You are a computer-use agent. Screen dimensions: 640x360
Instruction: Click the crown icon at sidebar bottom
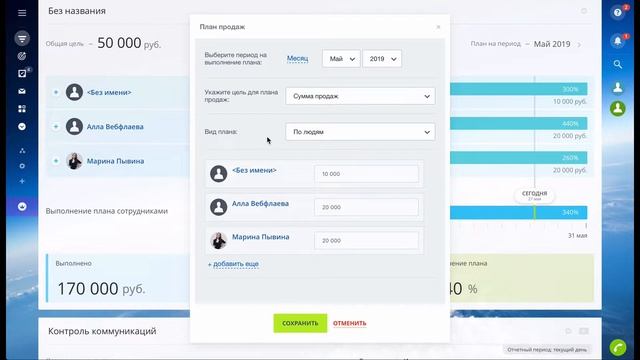click(x=22, y=207)
